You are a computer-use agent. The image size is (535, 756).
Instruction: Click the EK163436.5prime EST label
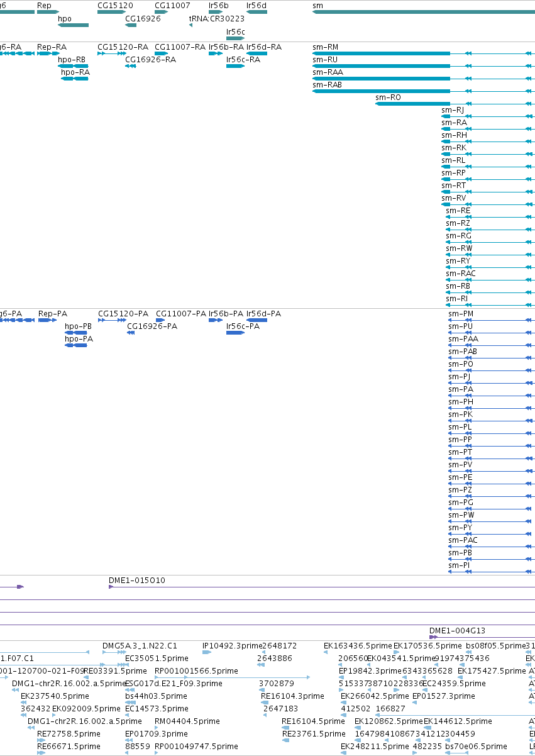coord(358,646)
